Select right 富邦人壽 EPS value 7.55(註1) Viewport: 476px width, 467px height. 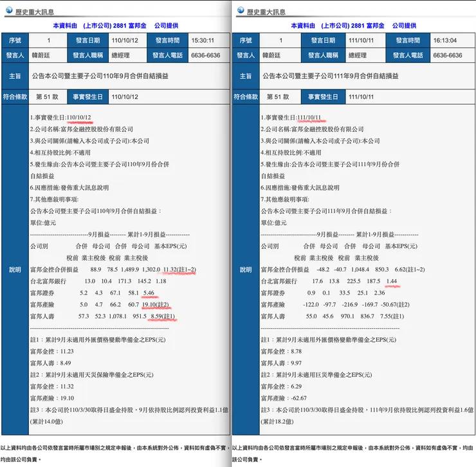392,316
